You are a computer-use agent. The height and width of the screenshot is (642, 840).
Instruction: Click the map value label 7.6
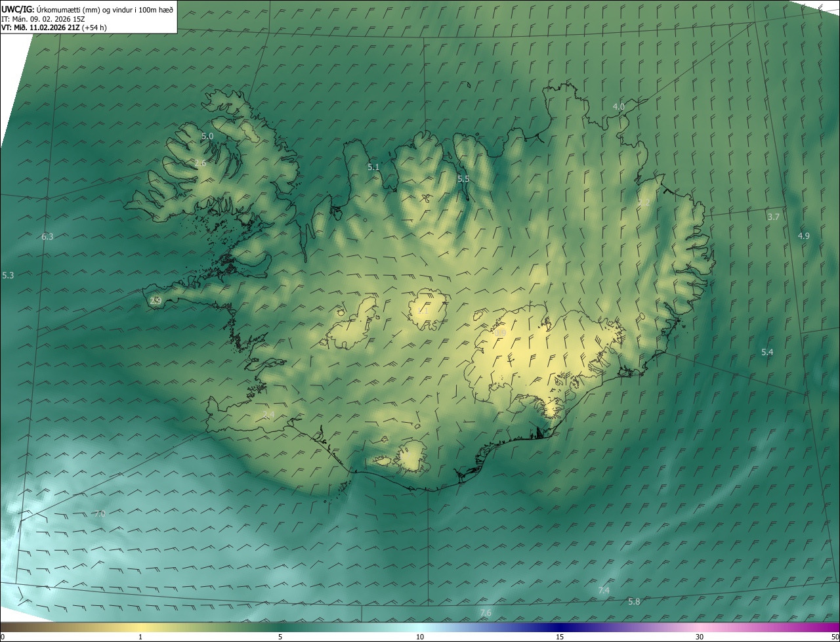(x=486, y=613)
